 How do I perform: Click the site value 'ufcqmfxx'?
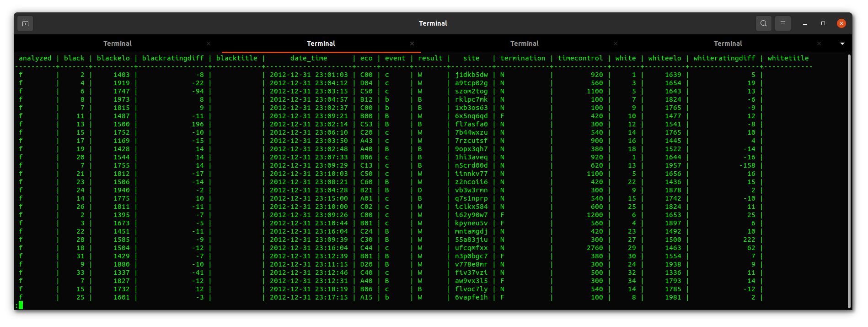tap(472, 248)
